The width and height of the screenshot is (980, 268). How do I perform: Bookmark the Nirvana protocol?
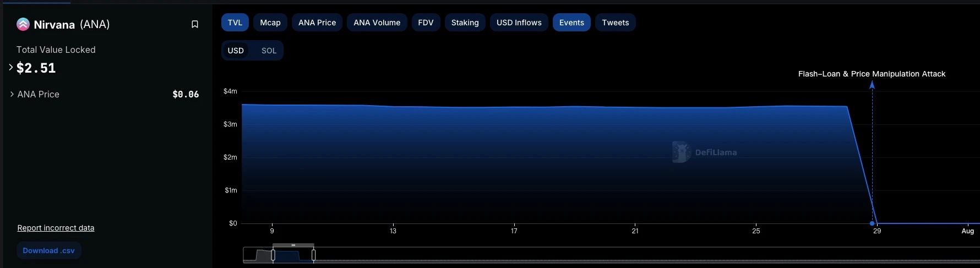point(194,24)
